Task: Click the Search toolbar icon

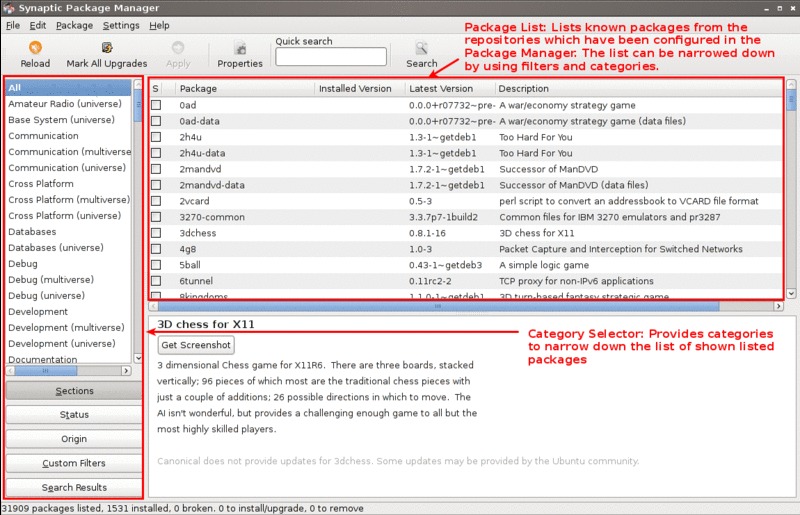Action: [421, 47]
